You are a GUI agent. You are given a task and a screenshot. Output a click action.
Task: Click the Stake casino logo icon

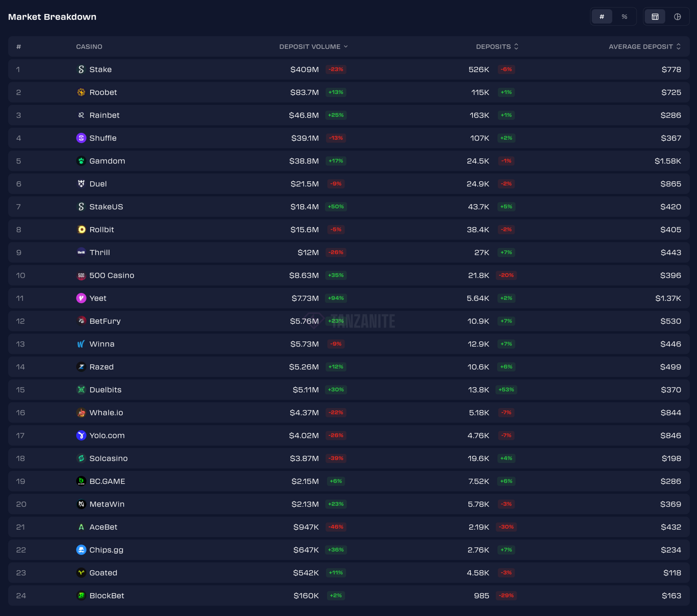pyautogui.click(x=81, y=69)
